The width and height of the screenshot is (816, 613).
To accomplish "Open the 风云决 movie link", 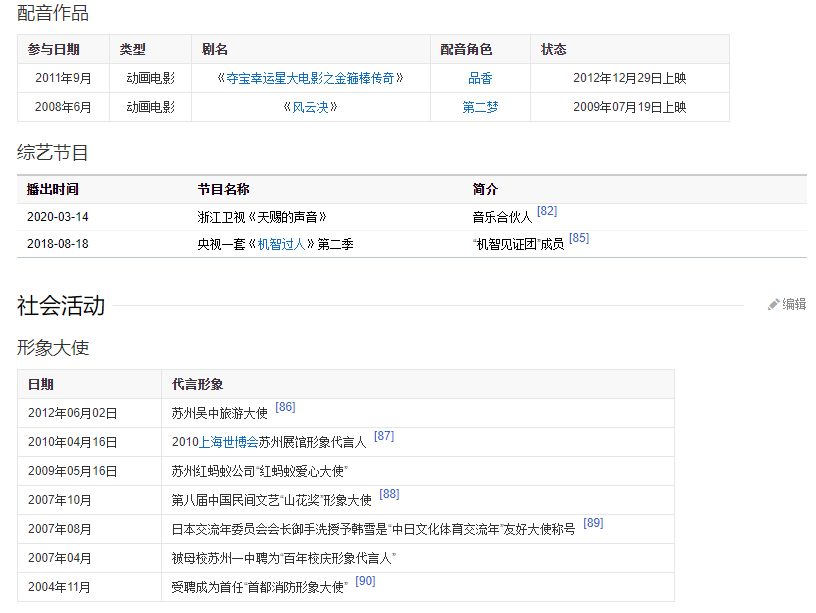I will 310,107.
